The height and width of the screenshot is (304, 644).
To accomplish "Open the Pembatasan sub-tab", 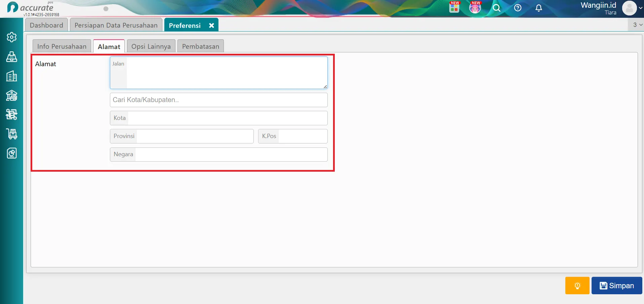I will pyautogui.click(x=201, y=46).
